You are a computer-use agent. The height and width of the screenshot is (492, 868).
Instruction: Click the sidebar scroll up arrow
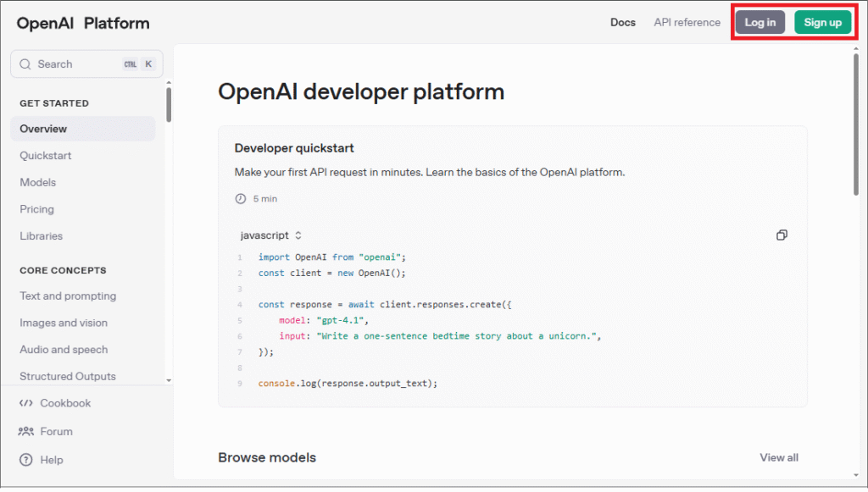(x=169, y=83)
